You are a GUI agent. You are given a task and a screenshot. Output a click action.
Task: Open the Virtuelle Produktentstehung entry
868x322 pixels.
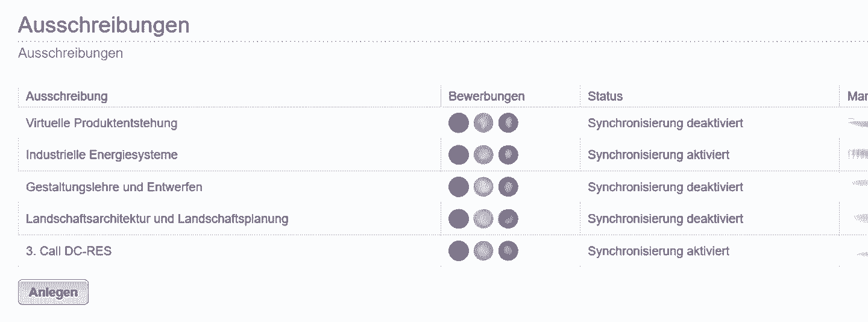click(101, 123)
